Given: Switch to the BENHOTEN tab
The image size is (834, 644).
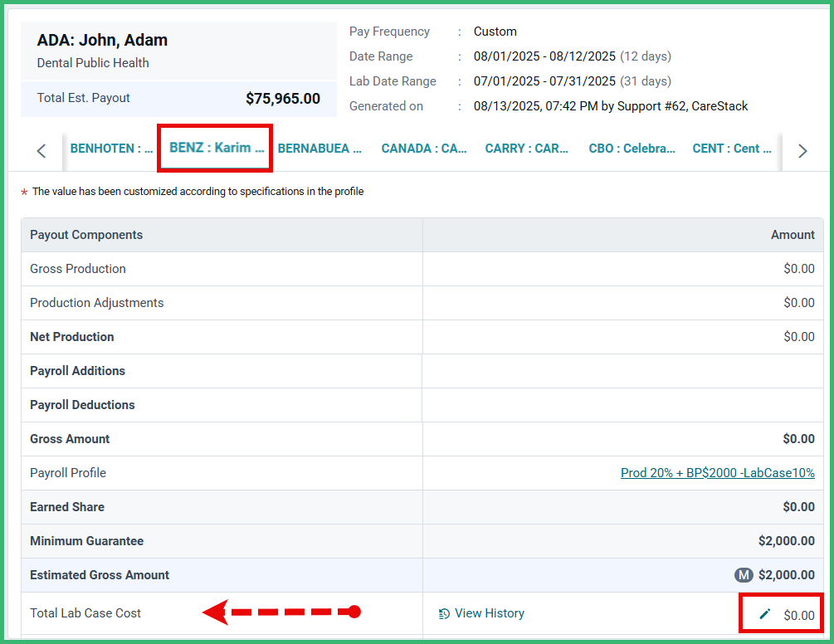Looking at the screenshot, I should coord(111,149).
